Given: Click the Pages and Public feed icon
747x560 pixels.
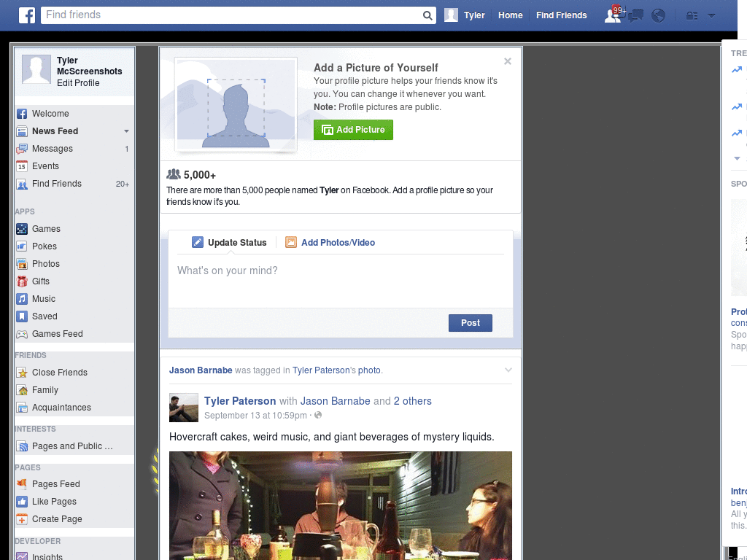Looking at the screenshot, I should point(22,446).
